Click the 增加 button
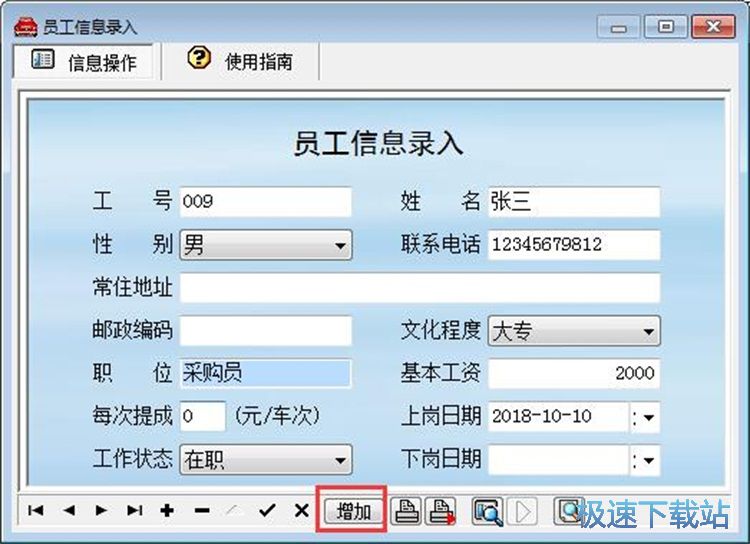This screenshot has height=544, width=750. coord(354,512)
